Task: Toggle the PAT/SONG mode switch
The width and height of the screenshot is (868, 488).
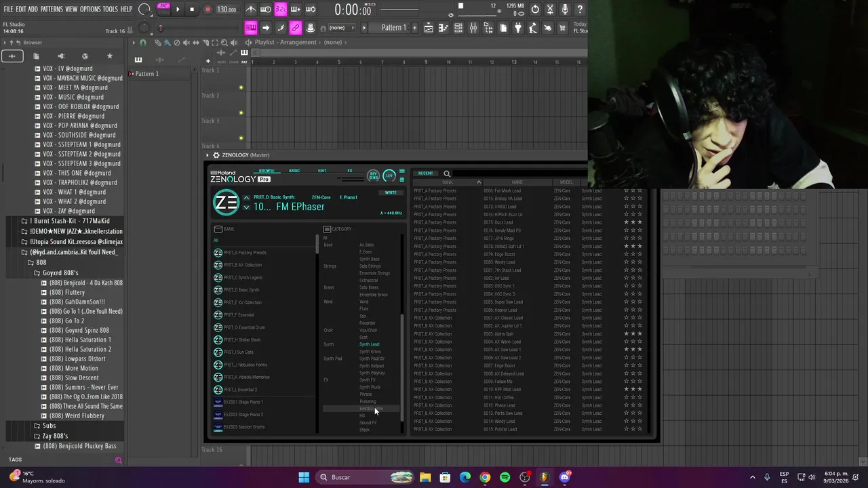Action: 163,9
